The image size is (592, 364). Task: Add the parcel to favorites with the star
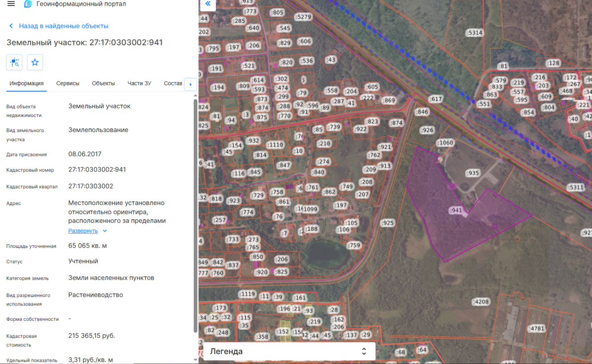pyautogui.click(x=35, y=62)
